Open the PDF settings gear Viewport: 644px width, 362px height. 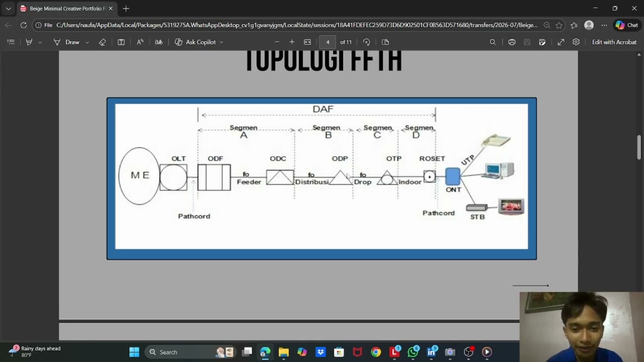(x=576, y=42)
